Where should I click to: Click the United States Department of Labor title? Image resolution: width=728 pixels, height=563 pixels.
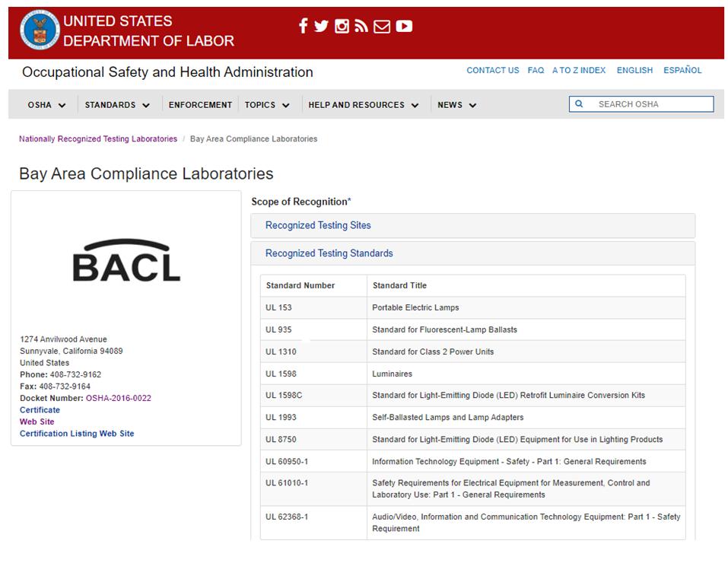tap(148, 30)
